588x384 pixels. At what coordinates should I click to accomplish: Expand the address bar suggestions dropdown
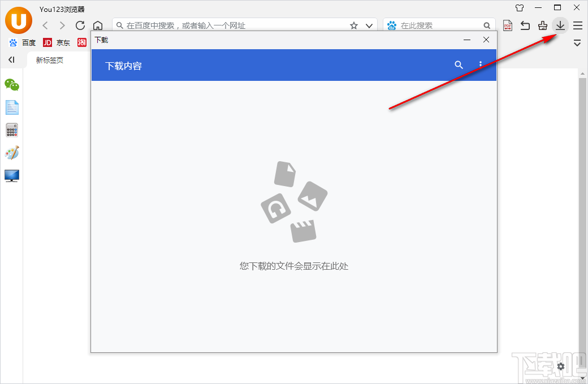pos(369,25)
